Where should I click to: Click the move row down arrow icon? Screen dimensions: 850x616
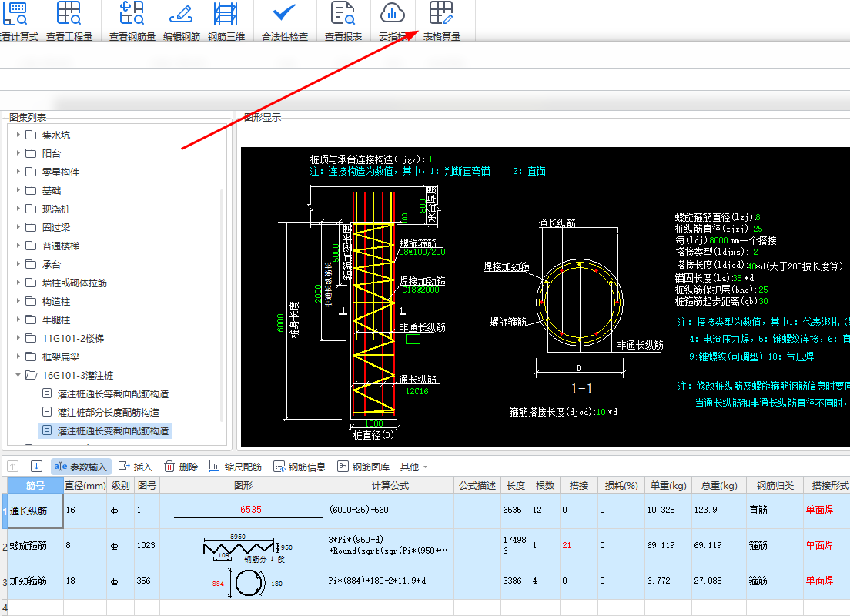pos(36,467)
